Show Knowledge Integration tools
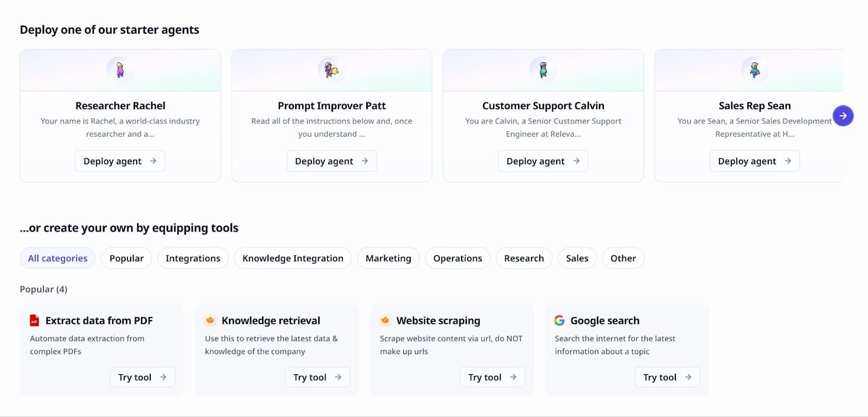This screenshot has width=868, height=417. click(292, 258)
